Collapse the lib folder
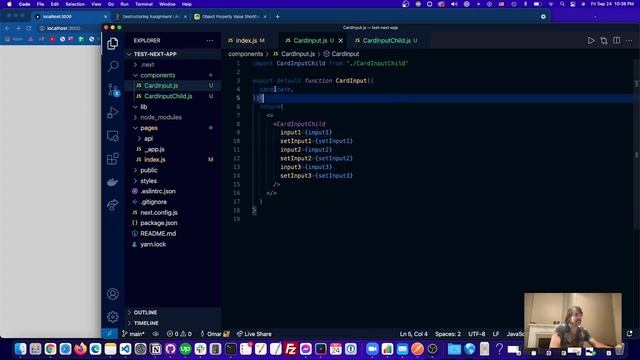Viewport: 640px width, 360px height. (x=173, y=107)
